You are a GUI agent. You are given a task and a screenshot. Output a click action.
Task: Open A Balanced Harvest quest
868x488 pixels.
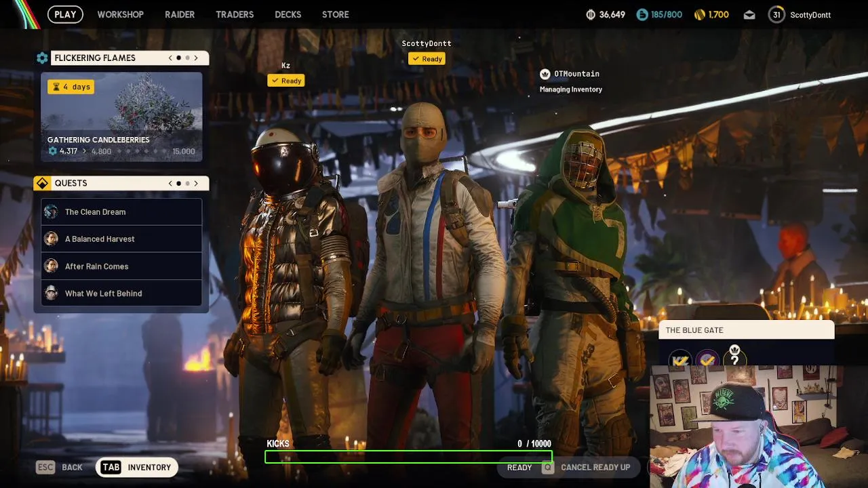click(121, 239)
